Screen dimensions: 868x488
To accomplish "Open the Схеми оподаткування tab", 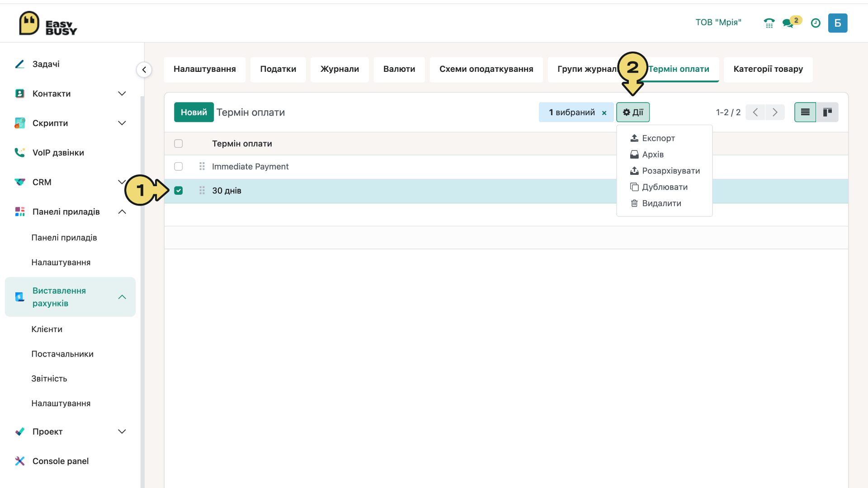I will (486, 69).
